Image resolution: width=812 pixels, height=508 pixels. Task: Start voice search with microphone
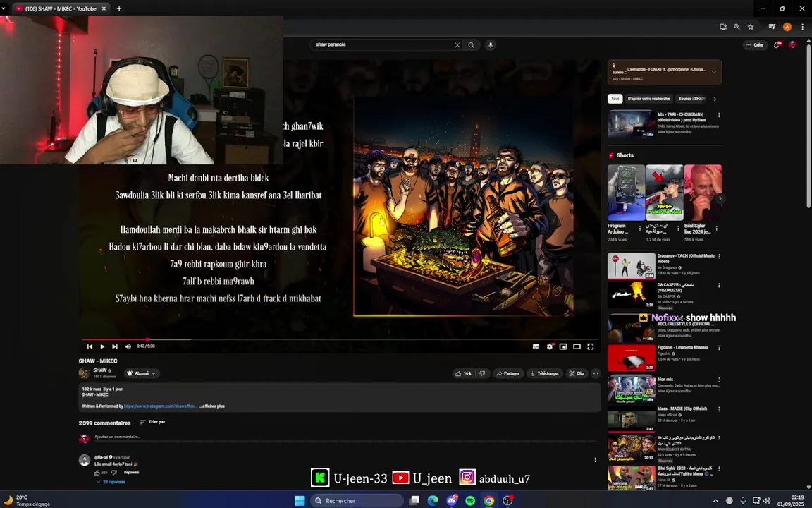(491, 45)
